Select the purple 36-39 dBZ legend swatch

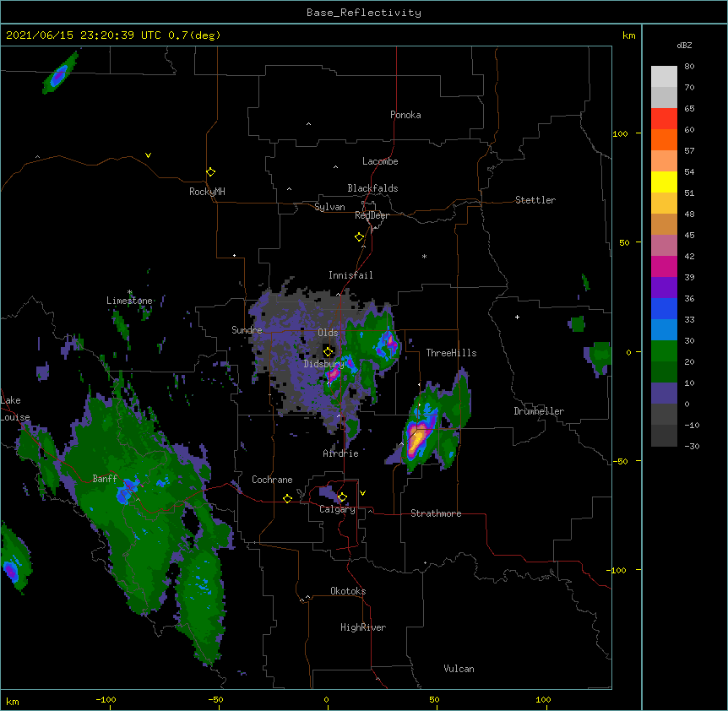point(664,287)
